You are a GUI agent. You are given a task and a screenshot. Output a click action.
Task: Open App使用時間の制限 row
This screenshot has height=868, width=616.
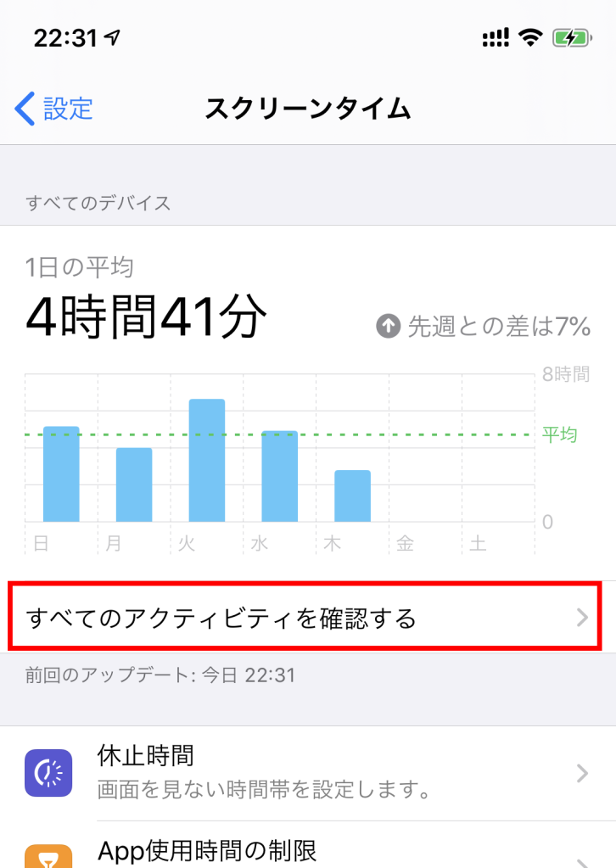pyautogui.click(x=308, y=845)
